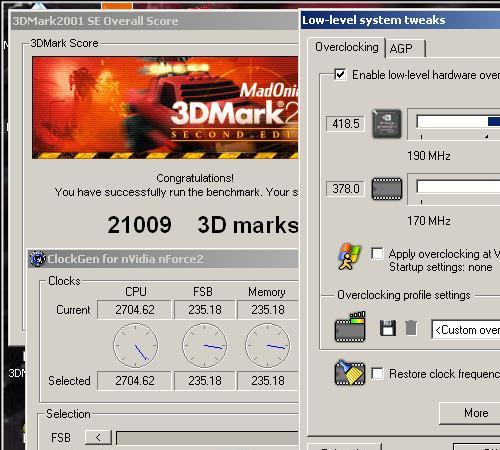Delete the overclocking profile with trash icon
The height and width of the screenshot is (450, 500).
coord(411,328)
